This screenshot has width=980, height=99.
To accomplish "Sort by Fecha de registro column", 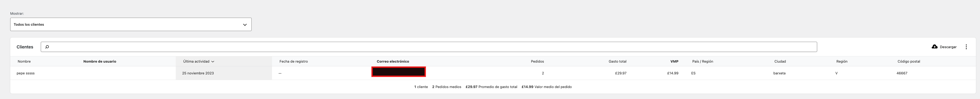I will pyautogui.click(x=294, y=62).
